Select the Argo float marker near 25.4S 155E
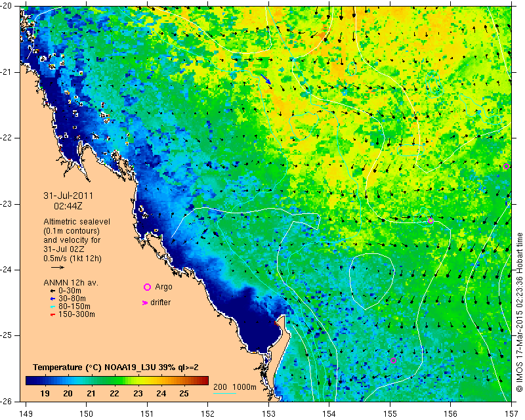525x420 pixels. pos(393,361)
